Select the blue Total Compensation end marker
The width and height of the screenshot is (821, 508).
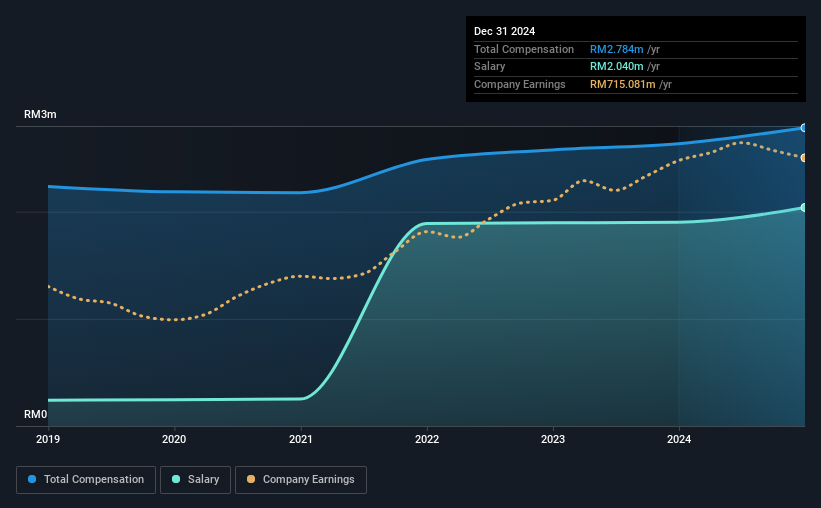[x=804, y=128]
